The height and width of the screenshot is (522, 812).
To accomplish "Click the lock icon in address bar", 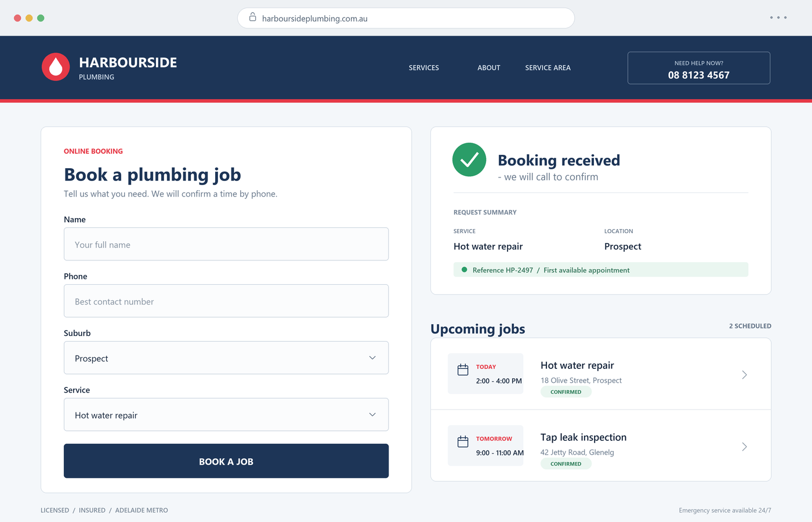I will point(252,17).
